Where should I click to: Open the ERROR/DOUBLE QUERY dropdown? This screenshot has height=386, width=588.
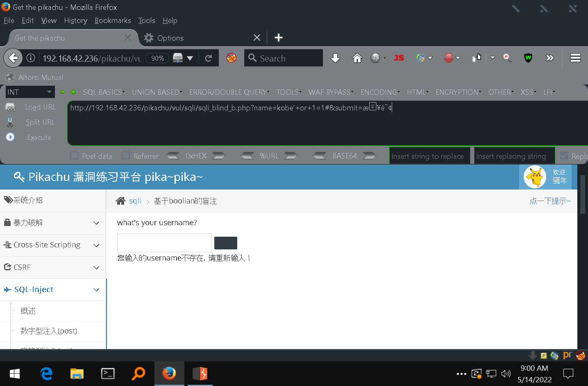[229, 92]
